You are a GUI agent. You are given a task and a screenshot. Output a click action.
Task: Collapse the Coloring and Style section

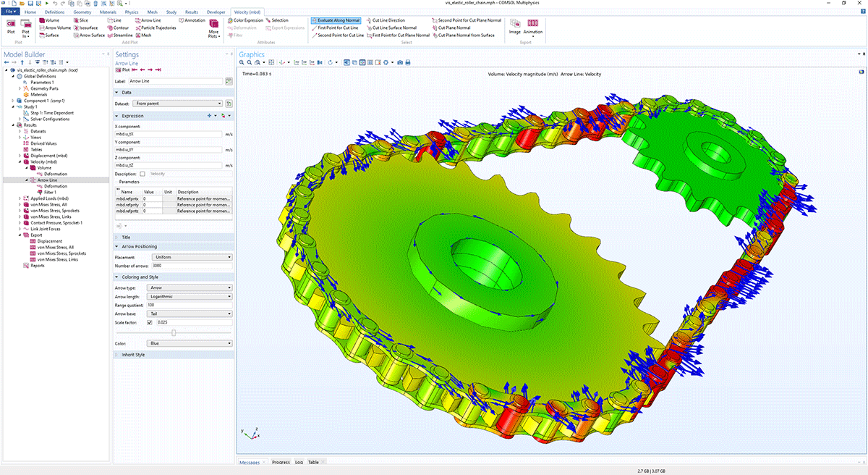pos(117,277)
